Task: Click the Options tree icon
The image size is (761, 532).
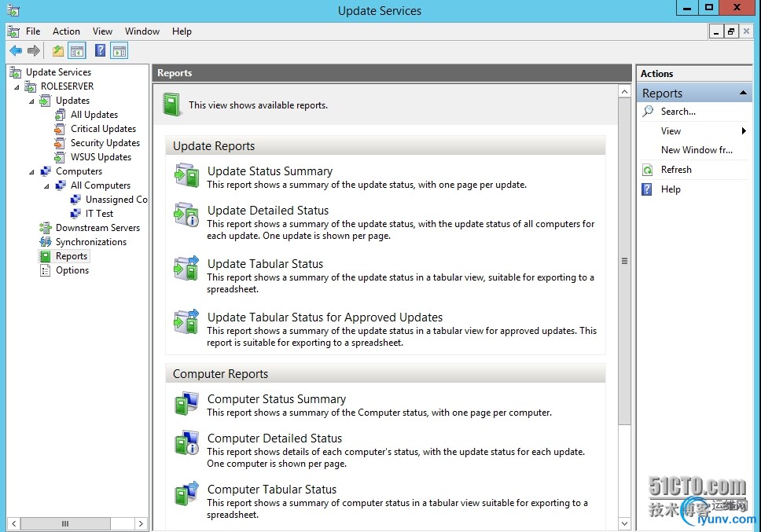Action: click(x=45, y=270)
